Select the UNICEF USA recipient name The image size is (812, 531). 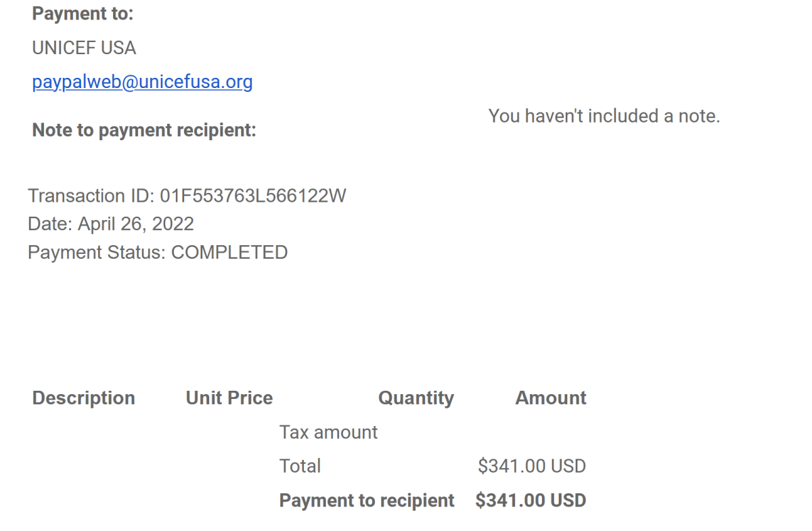(x=84, y=49)
